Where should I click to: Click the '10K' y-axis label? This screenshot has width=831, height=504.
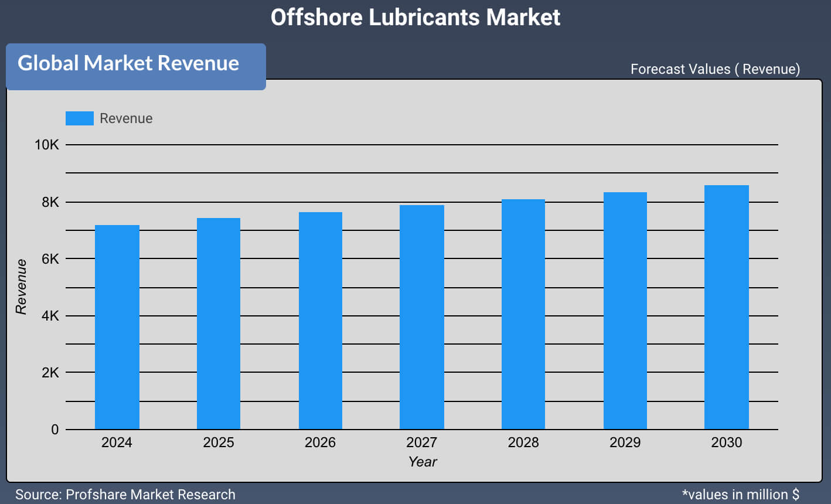pyautogui.click(x=47, y=145)
